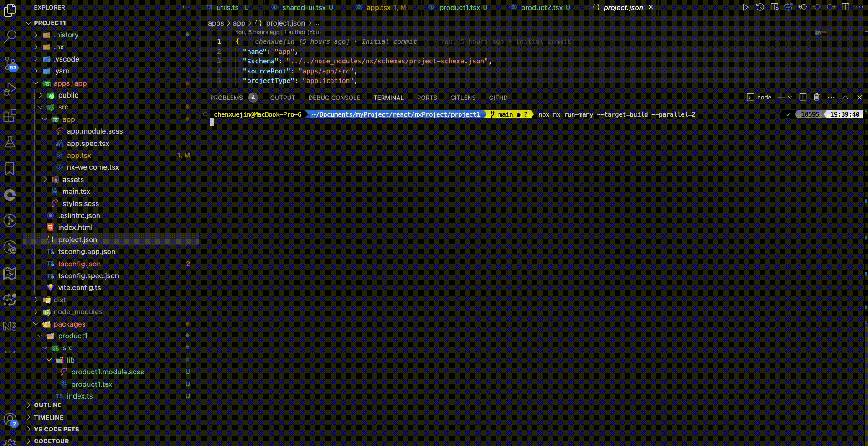Click the GitLens author codelens text

pyautogui.click(x=278, y=32)
